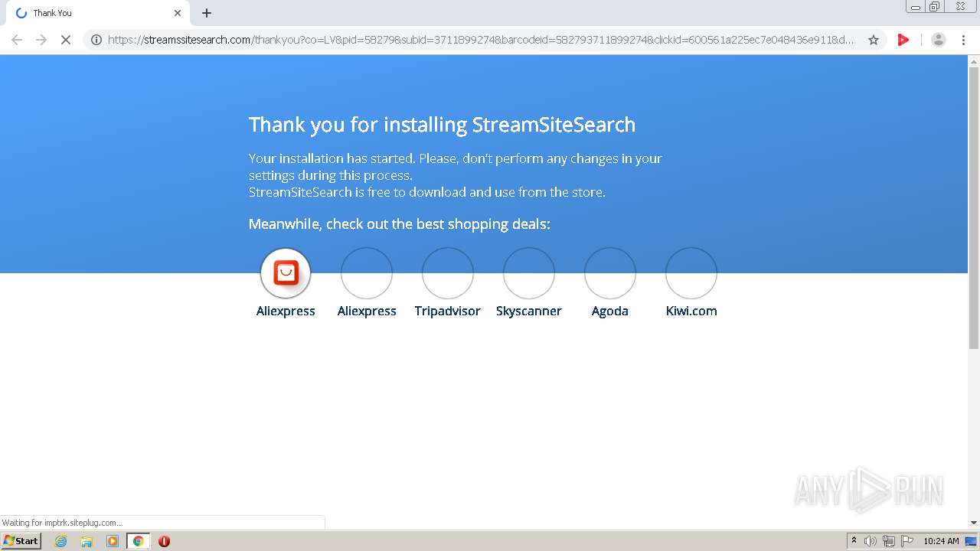Open the Chrome three-dot menu

(963, 40)
